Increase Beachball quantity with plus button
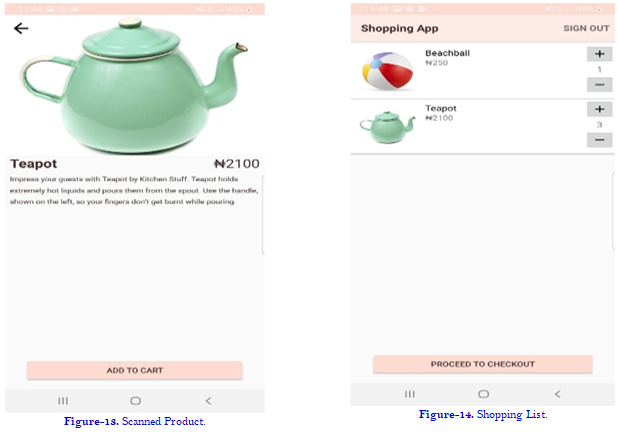618x432 pixels. pos(599,54)
